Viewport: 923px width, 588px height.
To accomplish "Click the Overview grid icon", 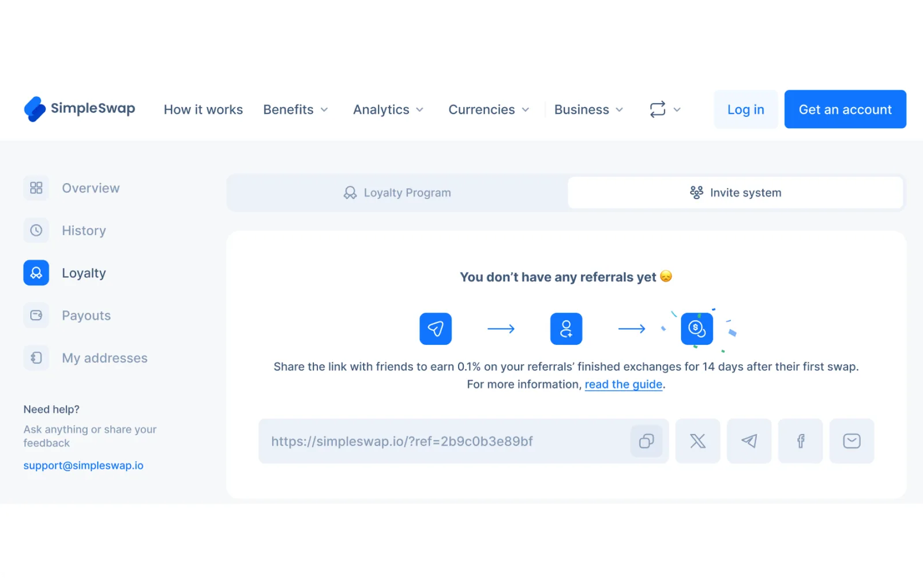I will tap(36, 188).
